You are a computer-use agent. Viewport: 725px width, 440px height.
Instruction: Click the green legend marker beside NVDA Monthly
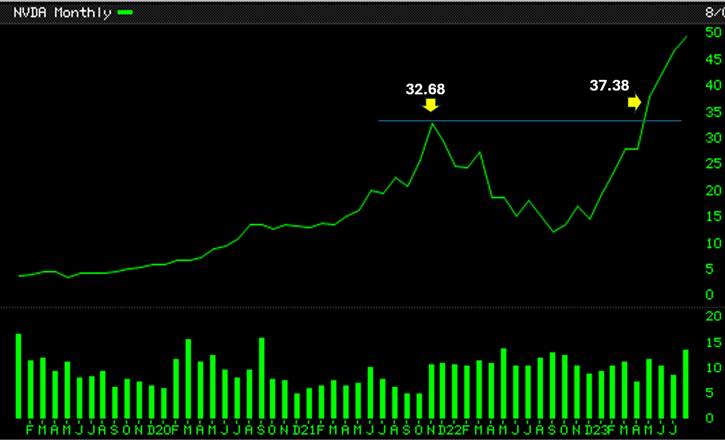(x=125, y=12)
